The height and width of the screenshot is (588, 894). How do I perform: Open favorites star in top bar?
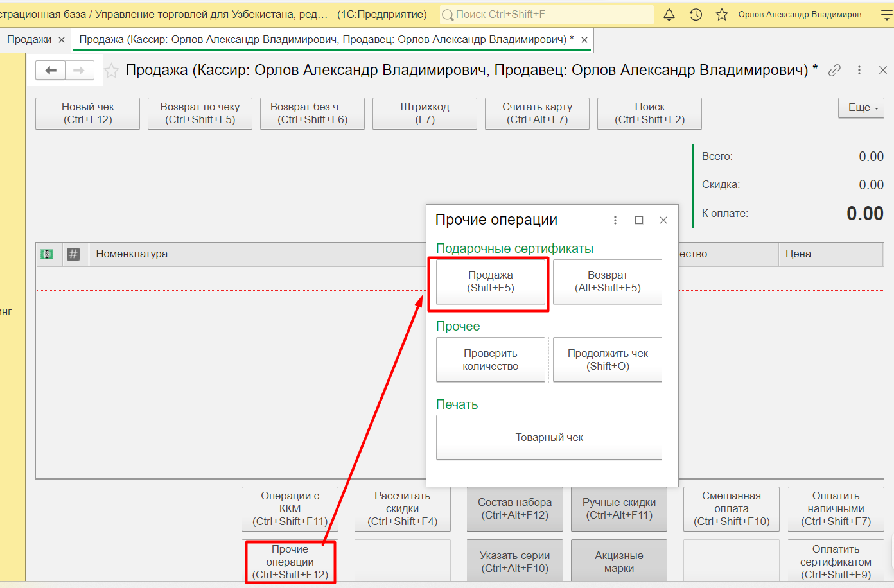[722, 14]
